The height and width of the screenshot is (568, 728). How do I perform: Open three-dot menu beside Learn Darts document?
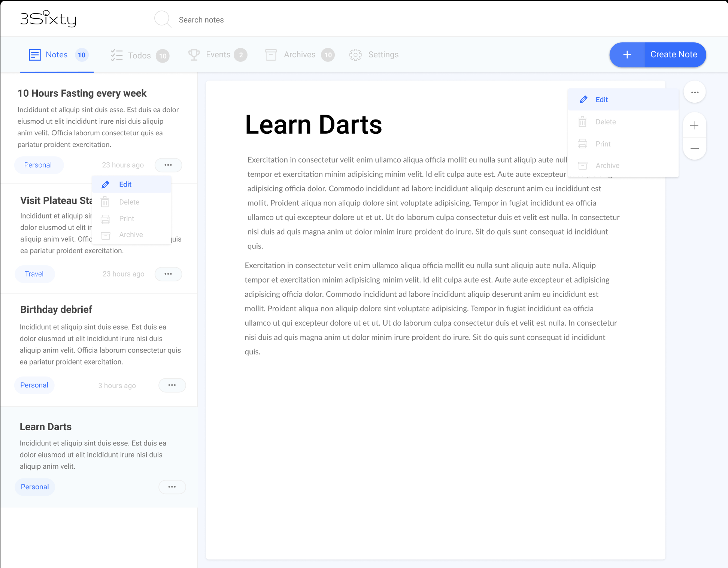695,92
